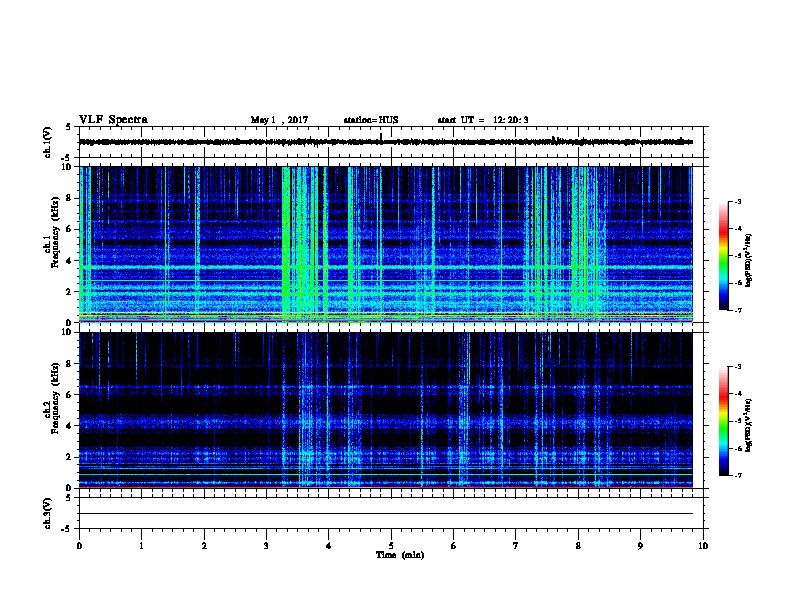Click the "10" tick on ch.1 frequency axis

pos(67,167)
